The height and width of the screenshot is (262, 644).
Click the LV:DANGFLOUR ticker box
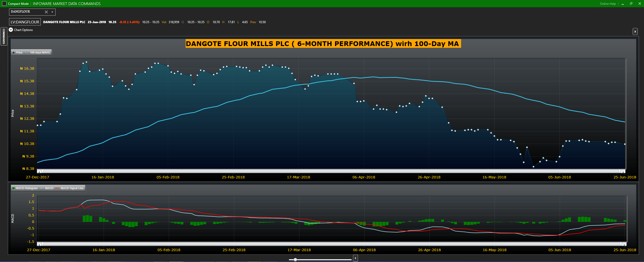[25, 22]
